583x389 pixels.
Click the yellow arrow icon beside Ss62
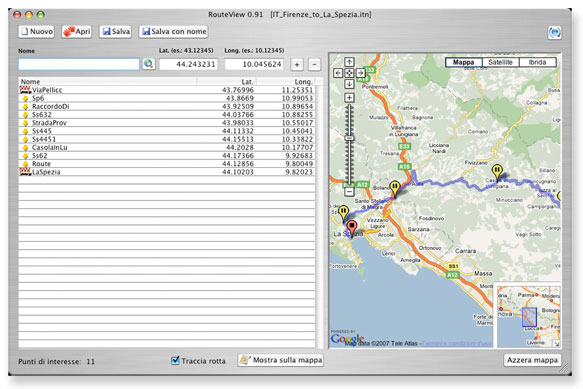pyautogui.click(x=25, y=155)
